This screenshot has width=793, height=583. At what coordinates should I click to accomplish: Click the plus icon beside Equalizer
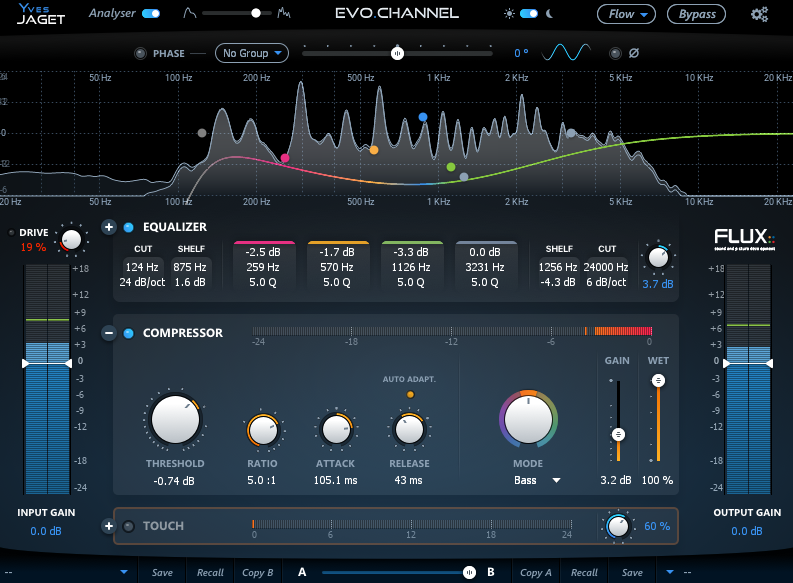(x=109, y=227)
